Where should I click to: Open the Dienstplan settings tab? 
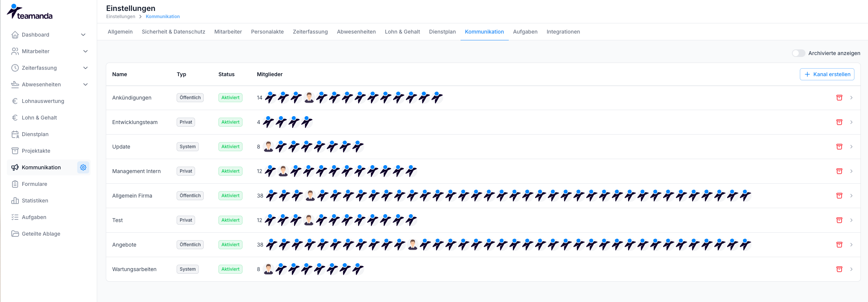442,32
